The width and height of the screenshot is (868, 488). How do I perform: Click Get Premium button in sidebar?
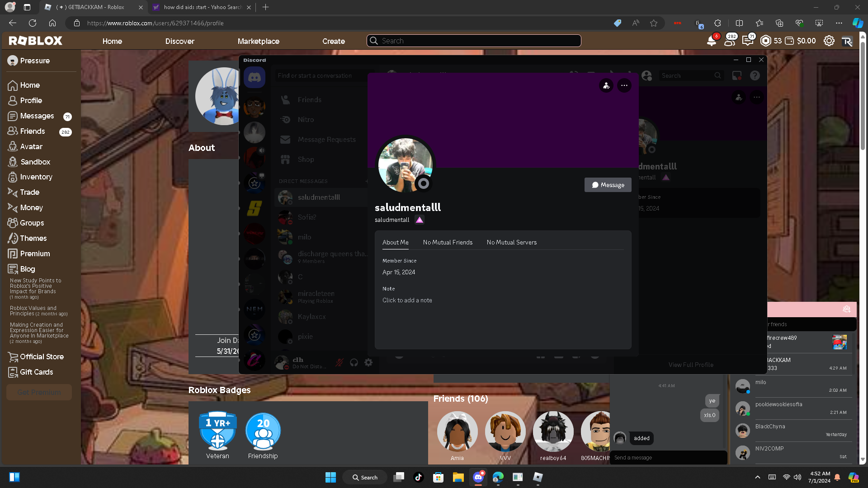[39, 392]
